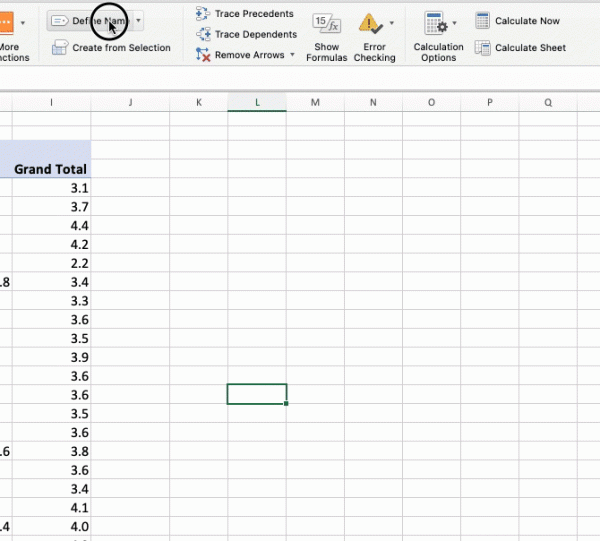The image size is (600, 541).
Task: Click the Grand Total cell showing 4.0
Action: (x=51, y=526)
